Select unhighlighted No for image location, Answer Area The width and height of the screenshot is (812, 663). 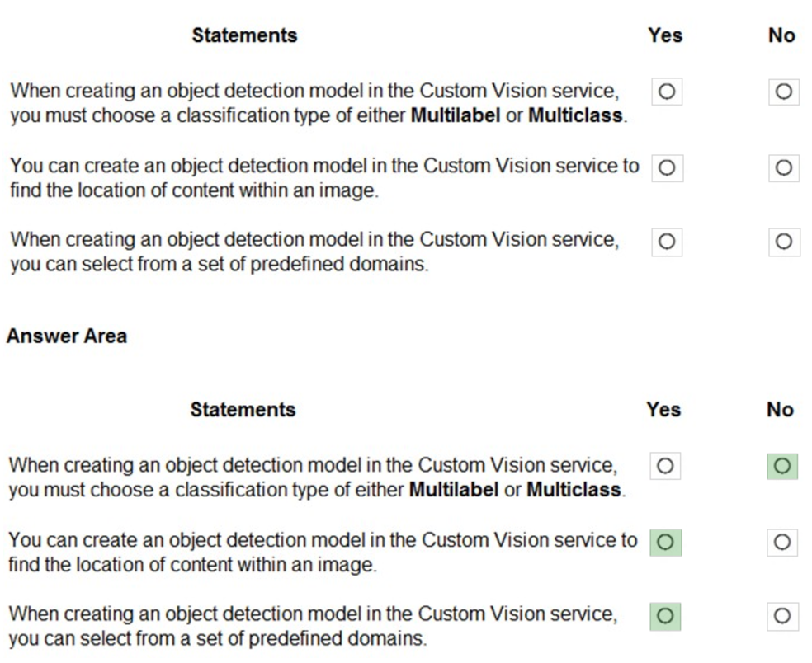pos(781,543)
